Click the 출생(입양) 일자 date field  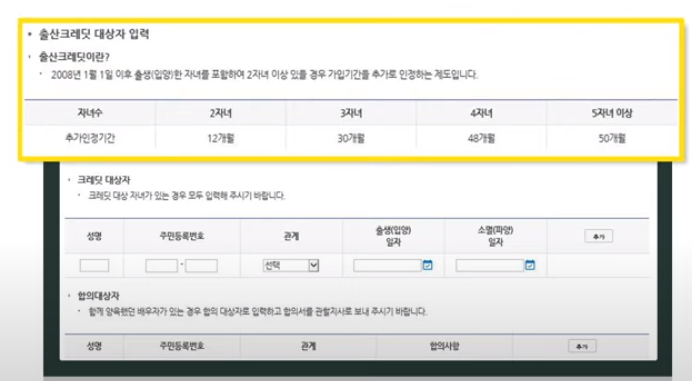point(387,265)
